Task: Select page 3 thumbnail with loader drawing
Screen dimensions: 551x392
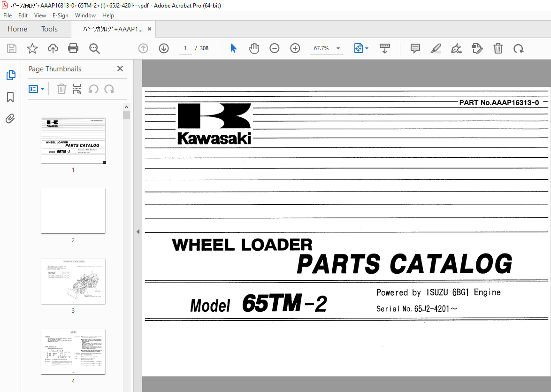Action: pyautogui.click(x=73, y=281)
